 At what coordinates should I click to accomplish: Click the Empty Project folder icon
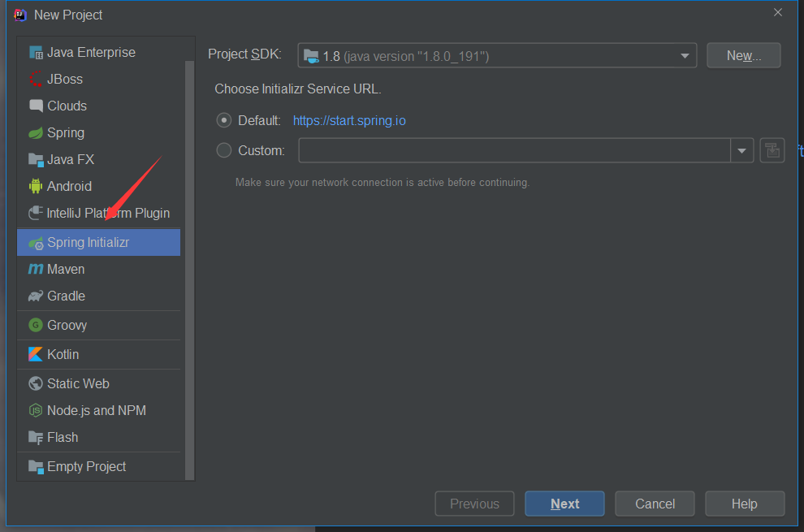tap(36, 466)
